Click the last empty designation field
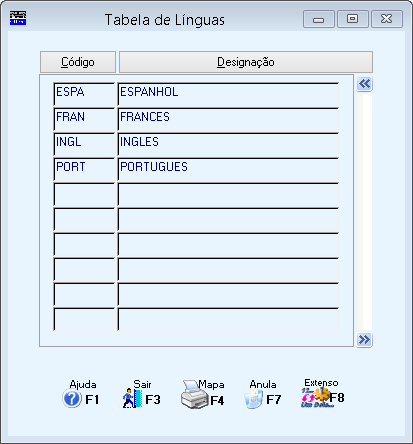The width and height of the screenshot is (413, 444). pos(228,319)
